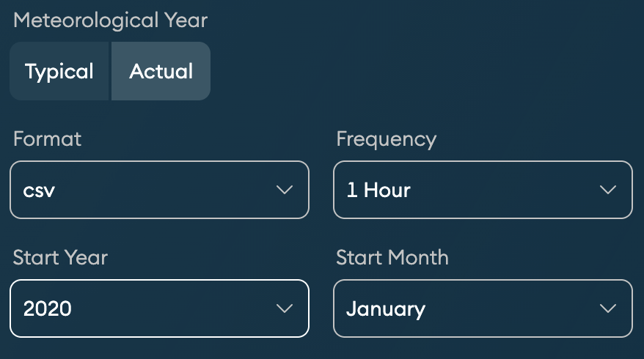Click the '2020' year value
Screen dimensions: 644x359
coord(48,308)
